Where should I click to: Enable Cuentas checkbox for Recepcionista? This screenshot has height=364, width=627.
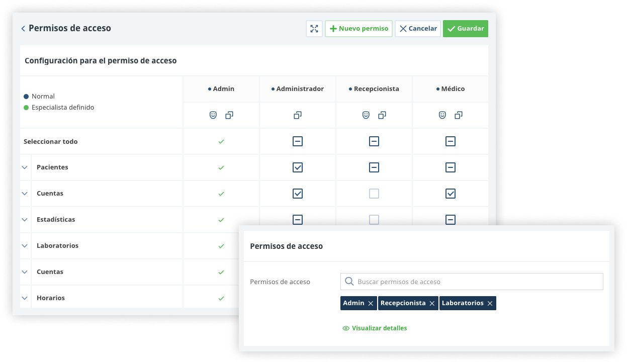tap(374, 194)
